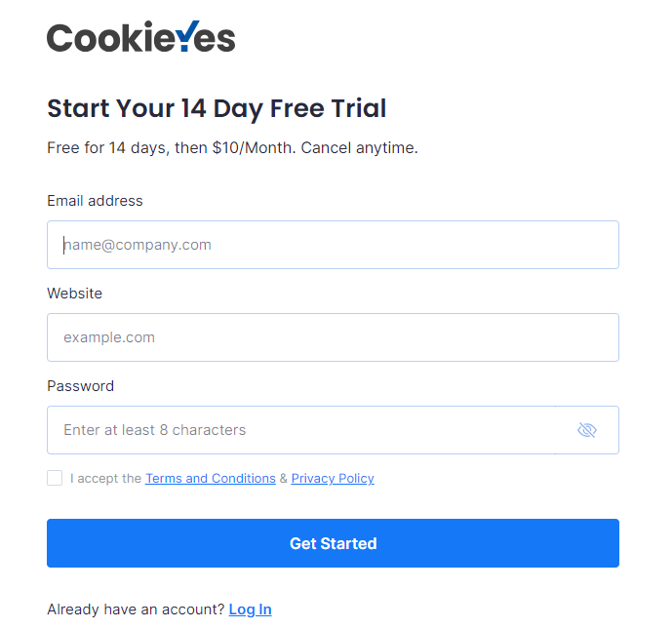Click into the Website input field

tap(333, 337)
